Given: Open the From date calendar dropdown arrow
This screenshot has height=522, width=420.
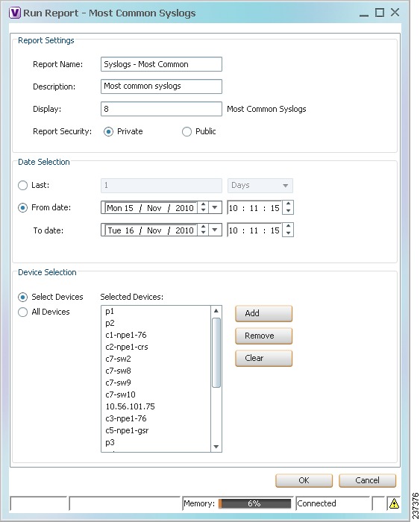Looking at the screenshot, I should pyautogui.click(x=215, y=208).
